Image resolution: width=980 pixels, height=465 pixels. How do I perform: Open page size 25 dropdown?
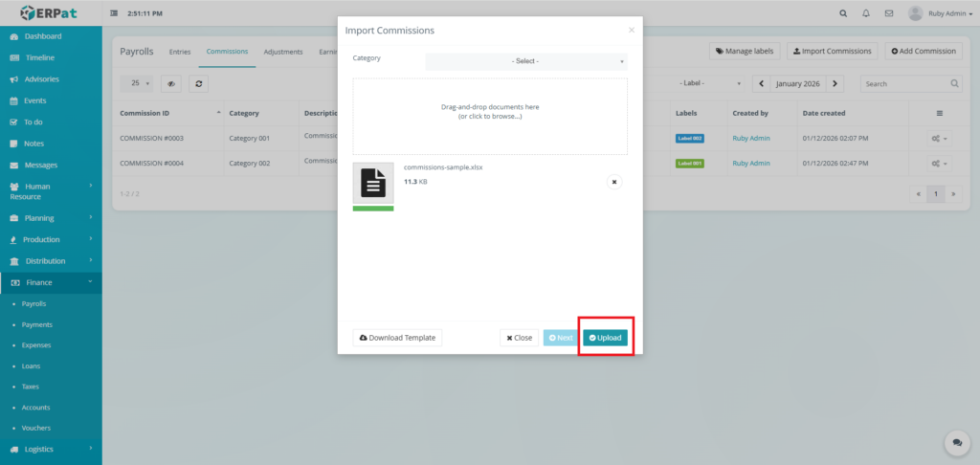(137, 83)
